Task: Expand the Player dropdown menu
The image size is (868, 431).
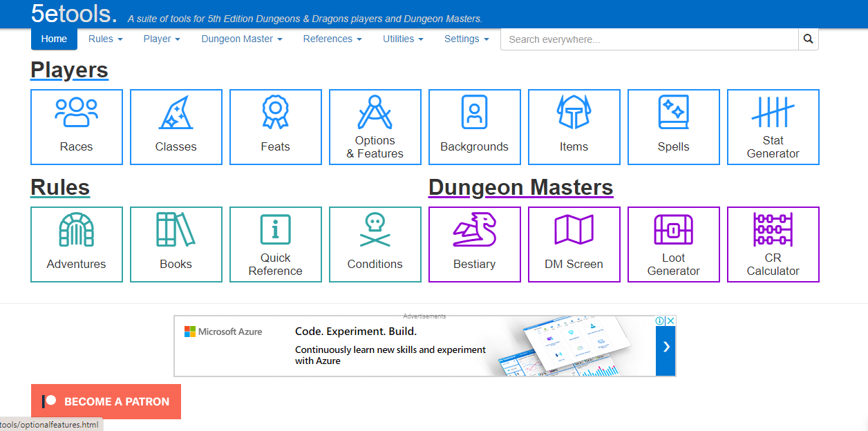Action: click(161, 39)
